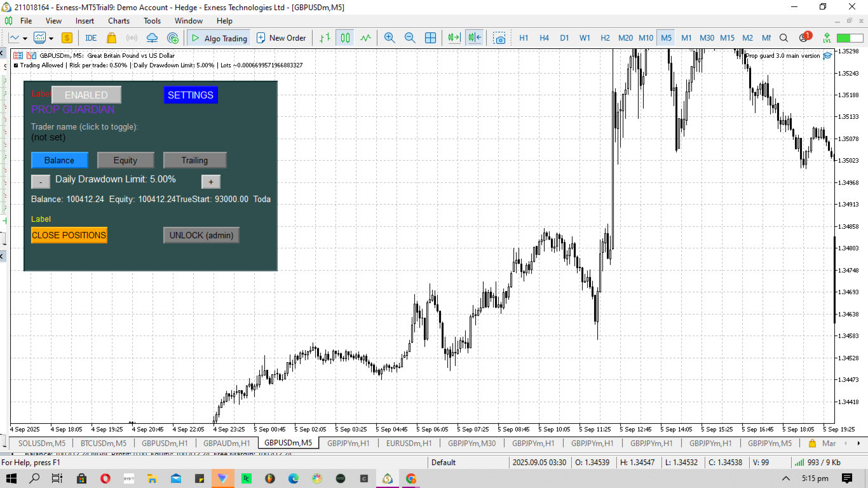Open the Windows notification center
The height and width of the screenshot is (488, 868).
847,478
